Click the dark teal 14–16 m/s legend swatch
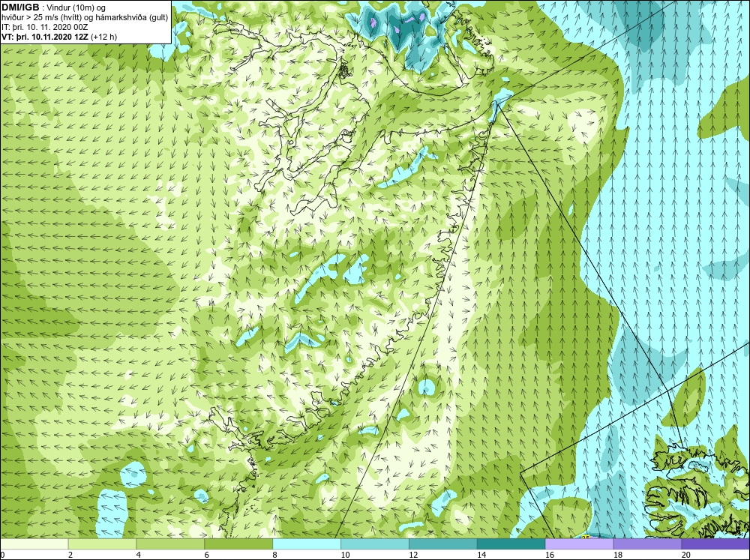 coord(511,544)
